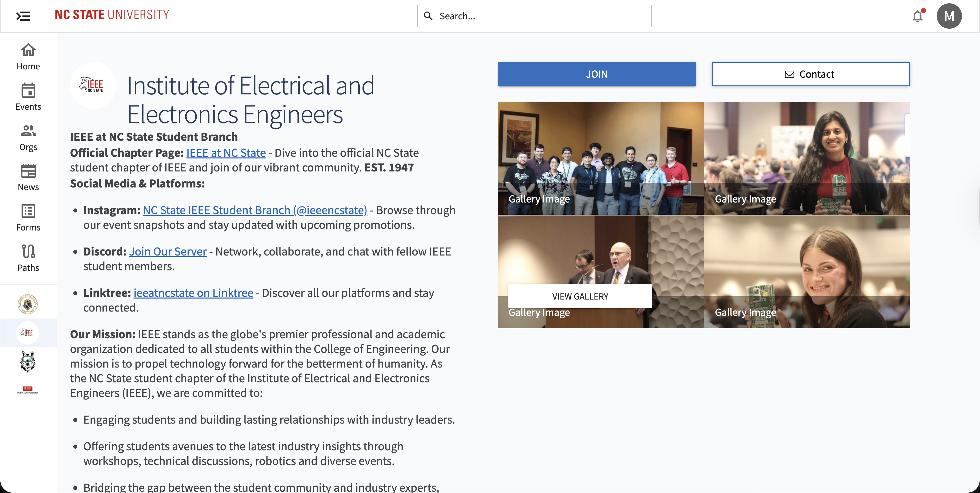The height and width of the screenshot is (493, 980).
Task: Open the M user profile avatar
Action: 949,16
